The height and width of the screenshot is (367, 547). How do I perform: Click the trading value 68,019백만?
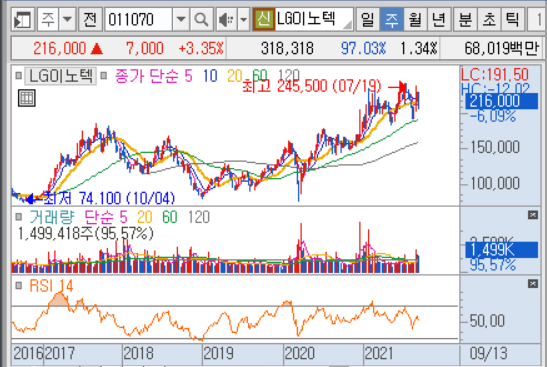(x=501, y=48)
